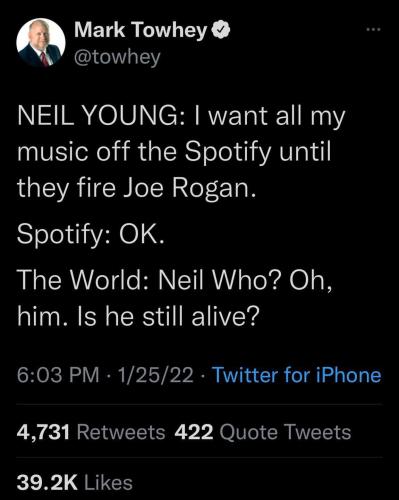Open Mark Towhey's profile picture
Image resolution: width=399 pixels, height=500 pixels.
click(41, 43)
